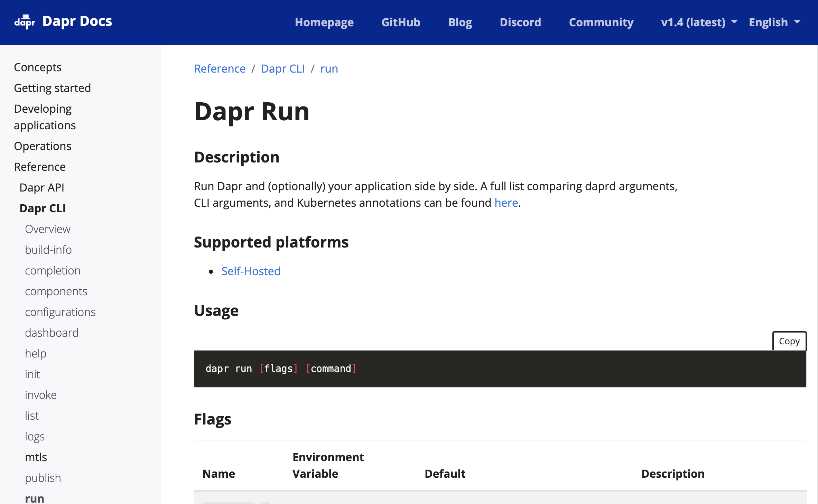The width and height of the screenshot is (818, 504).
Task: Open the Blog nav link
Action: click(460, 22)
